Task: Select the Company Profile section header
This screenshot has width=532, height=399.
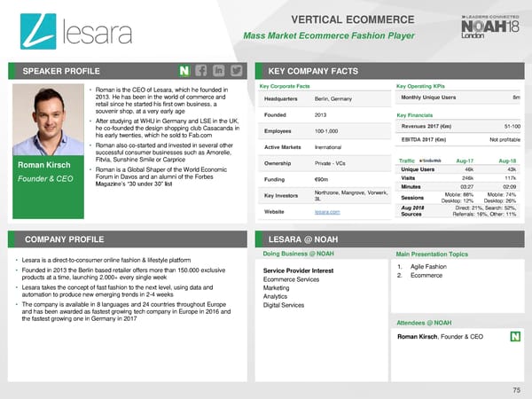Action: (x=62, y=239)
